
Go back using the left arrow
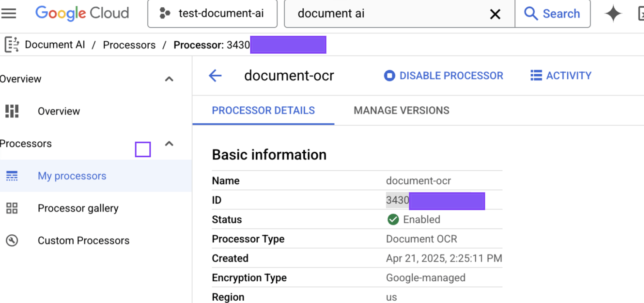215,76
